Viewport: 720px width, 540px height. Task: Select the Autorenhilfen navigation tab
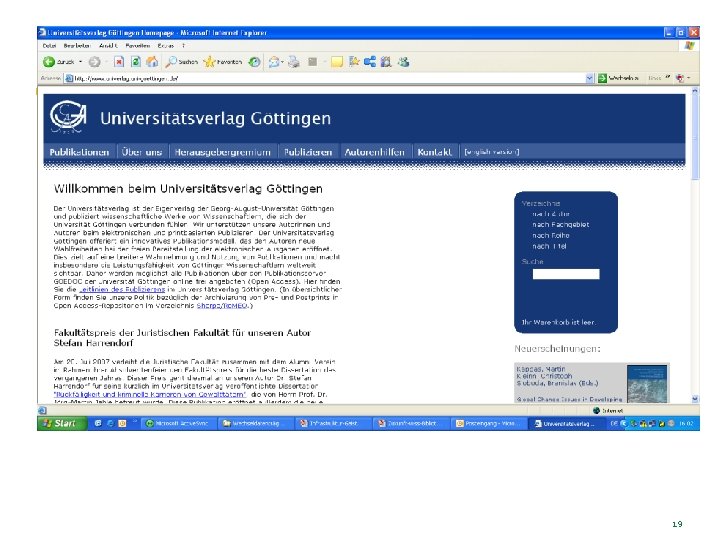(x=375, y=152)
